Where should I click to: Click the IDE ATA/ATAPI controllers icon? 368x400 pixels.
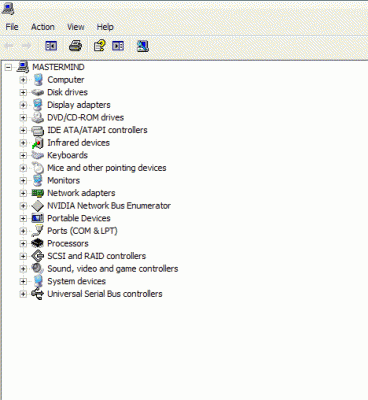pyautogui.click(x=38, y=130)
